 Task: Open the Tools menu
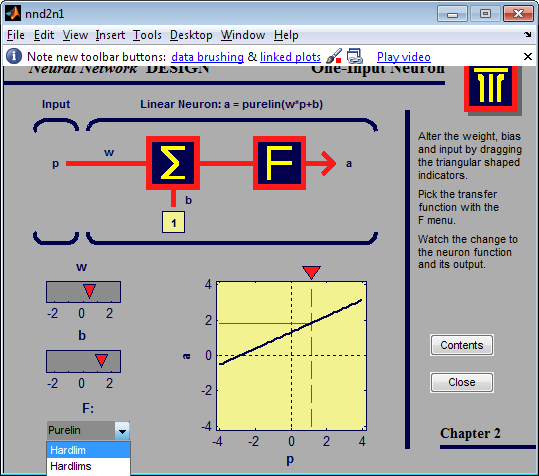tap(147, 35)
